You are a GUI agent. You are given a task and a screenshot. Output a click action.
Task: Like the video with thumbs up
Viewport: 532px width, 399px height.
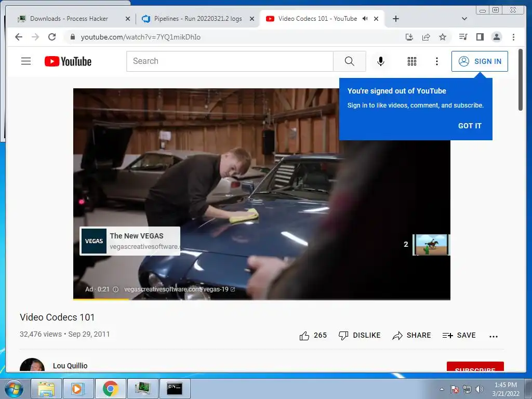304,336
